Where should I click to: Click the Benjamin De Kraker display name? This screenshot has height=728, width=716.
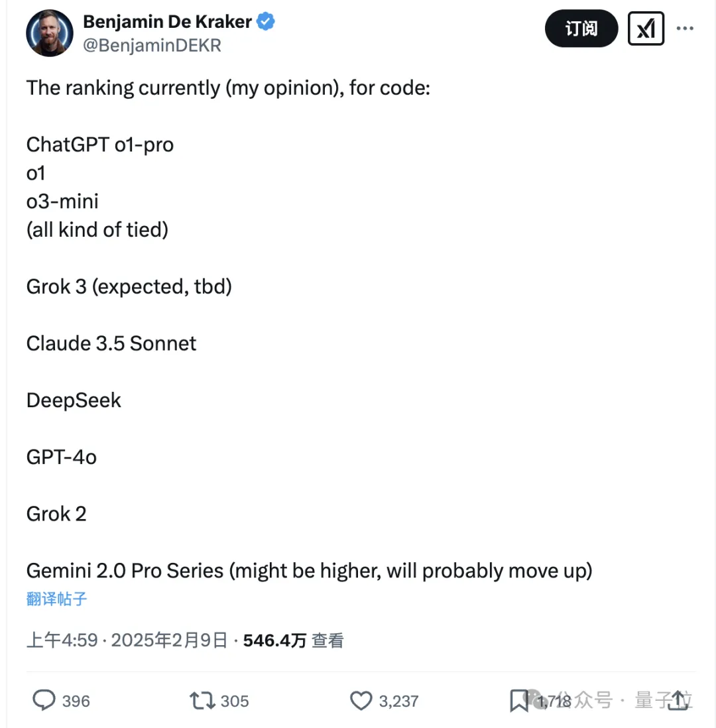(167, 21)
